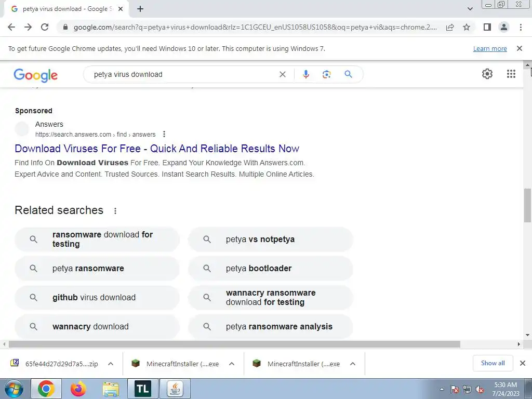Clear the search query text
The image size is (532, 399).
[282, 74]
